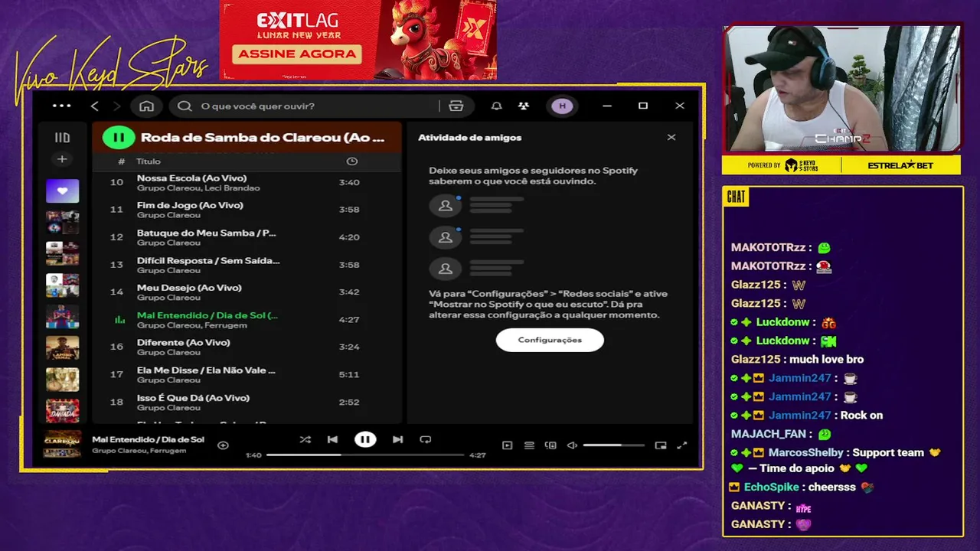Select track Diferente (Ao Vivo)
This screenshot has width=980, height=551.
247,347
